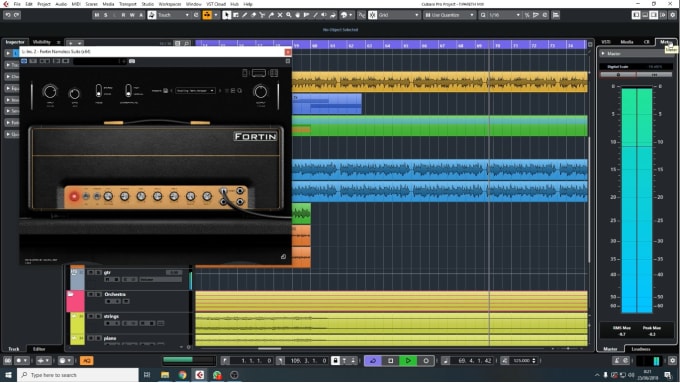Toggle global Write W automation button
680x383 pixels.
pyautogui.click(x=132, y=15)
